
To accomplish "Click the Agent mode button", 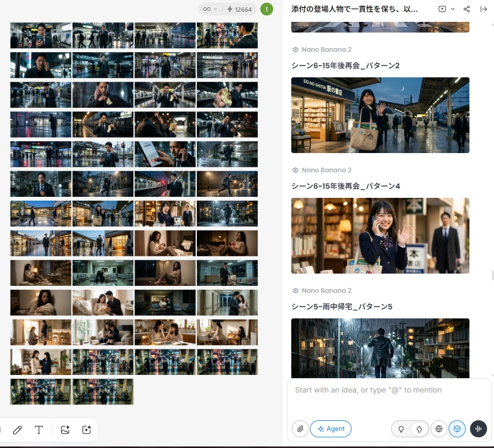I will click(x=331, y=429).
